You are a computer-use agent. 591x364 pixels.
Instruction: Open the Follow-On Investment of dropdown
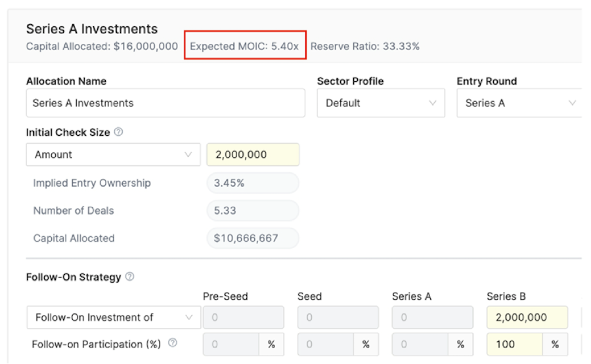click(x=114, y=317)
